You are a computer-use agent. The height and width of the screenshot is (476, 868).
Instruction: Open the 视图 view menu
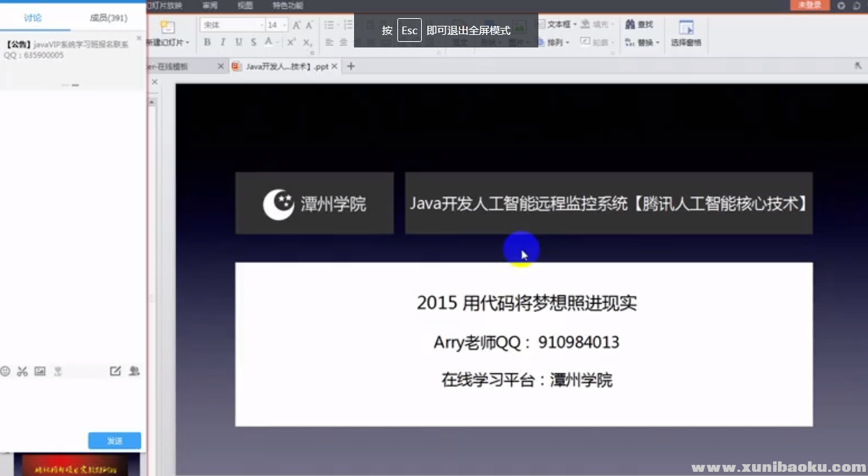pyautogui.click(x=245, y=6)
